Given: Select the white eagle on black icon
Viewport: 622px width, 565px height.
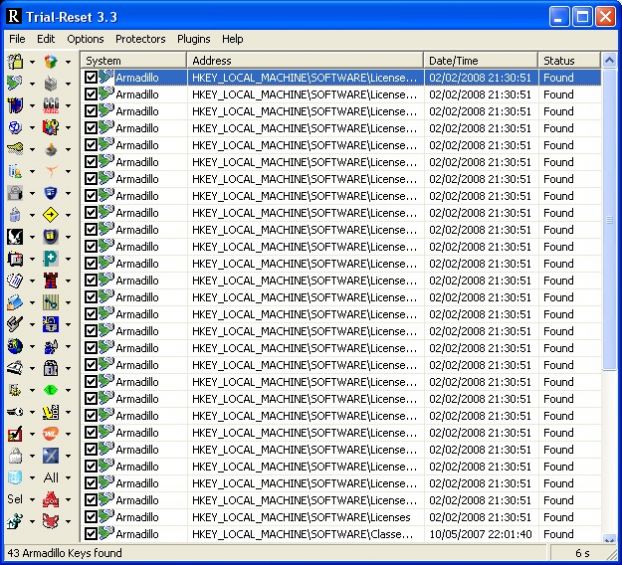Looking at the screenshot, I should coord(15,236).
